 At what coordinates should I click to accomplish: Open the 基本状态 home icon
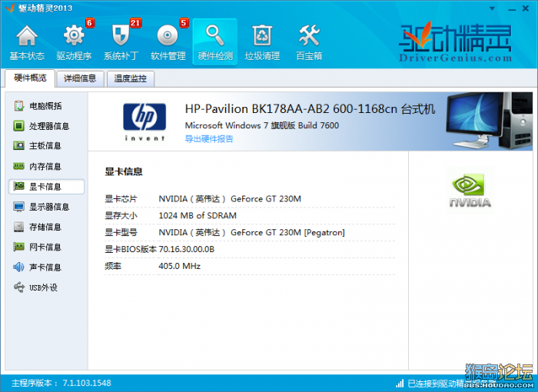click(27, 35)
